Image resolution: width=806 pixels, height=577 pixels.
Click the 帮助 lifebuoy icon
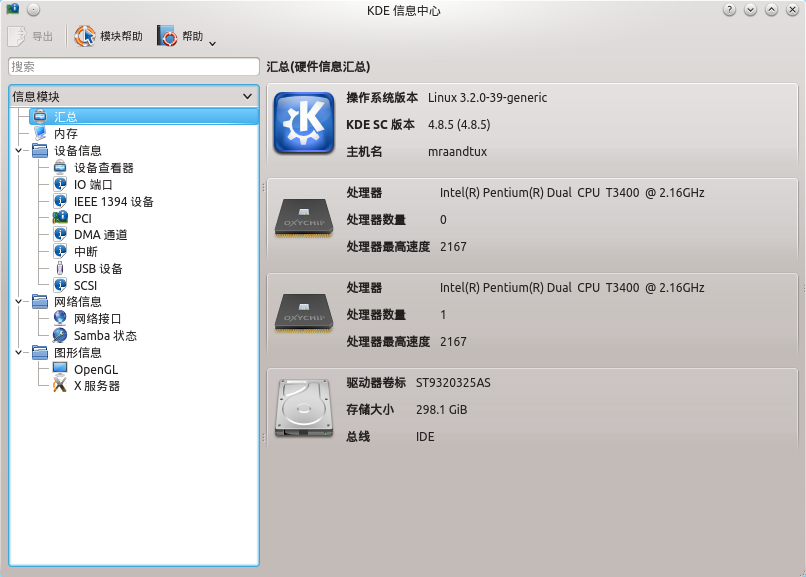(167, 36)
